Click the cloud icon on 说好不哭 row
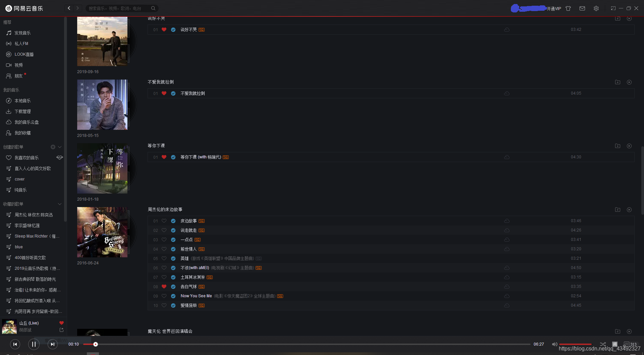The height and width of the screenshot is (355, 644). tap(507, 30)
